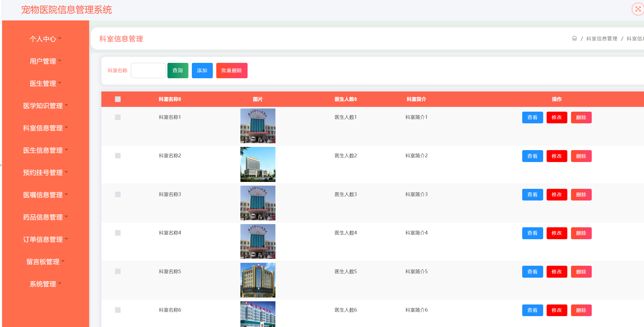This screenshot has height=327, width=644.
Task: Click the home icon in breadcrumb
Action: click(x=574, y=38)
